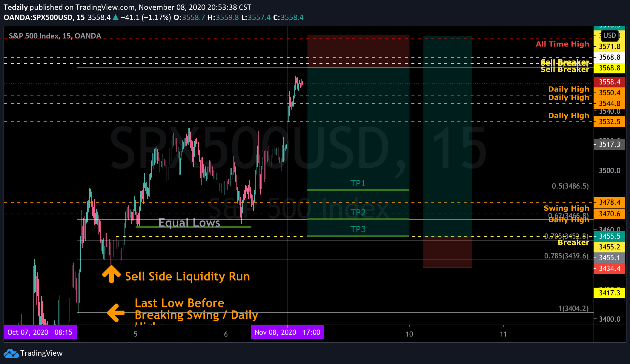Open the USD currency selector
Viewport: 630px width, 364px height.
pos(609,36)
